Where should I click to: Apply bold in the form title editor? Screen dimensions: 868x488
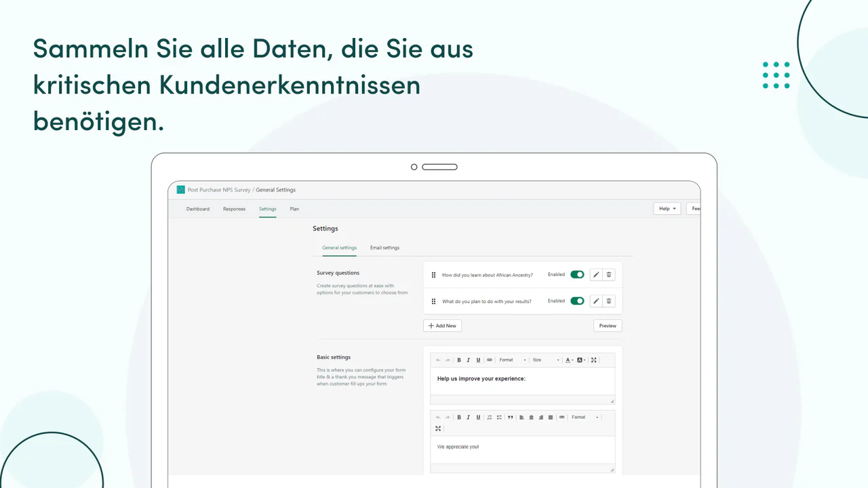459,360
